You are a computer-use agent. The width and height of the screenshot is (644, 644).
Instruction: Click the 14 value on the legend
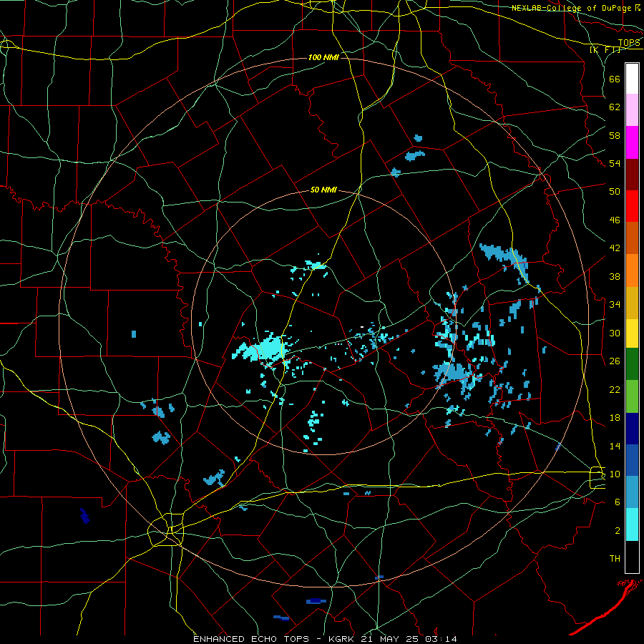(615, 446)
